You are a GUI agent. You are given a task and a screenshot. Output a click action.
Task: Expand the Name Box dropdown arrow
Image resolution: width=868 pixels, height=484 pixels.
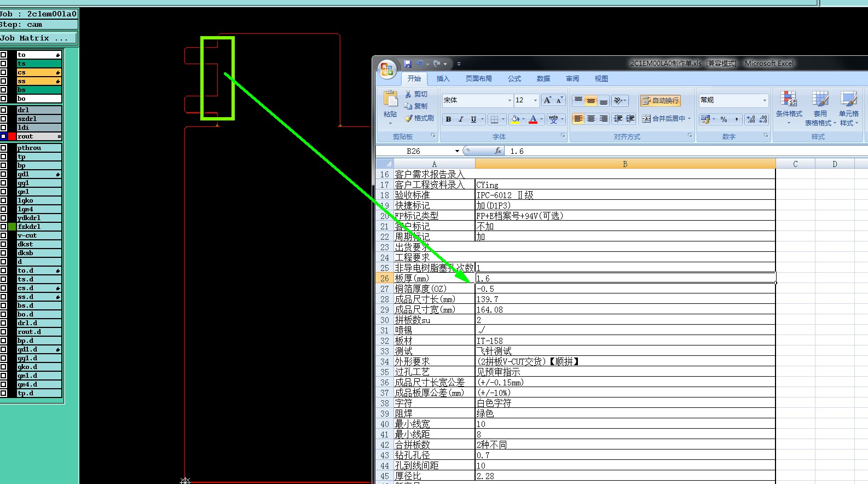click(457, 151)
